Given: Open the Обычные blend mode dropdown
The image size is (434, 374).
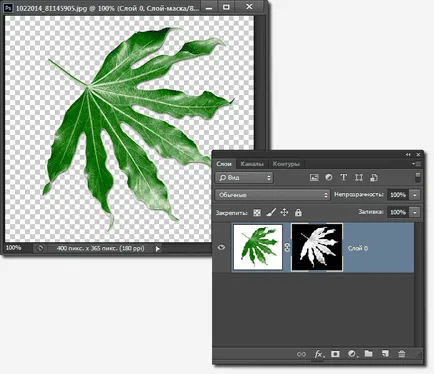Looking at the screenshot, I should point(273,195).
